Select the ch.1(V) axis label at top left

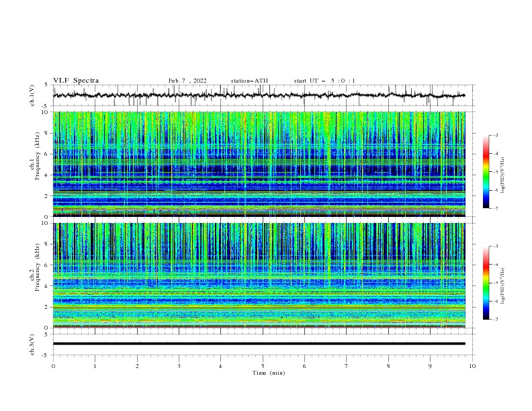point(33,95)
